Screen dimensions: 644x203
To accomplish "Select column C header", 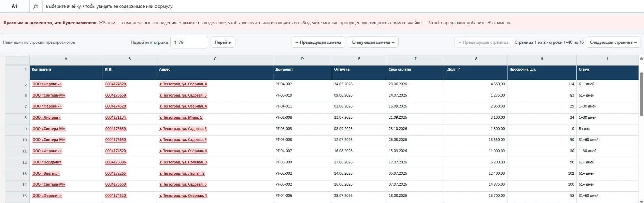I will [215, 59].
